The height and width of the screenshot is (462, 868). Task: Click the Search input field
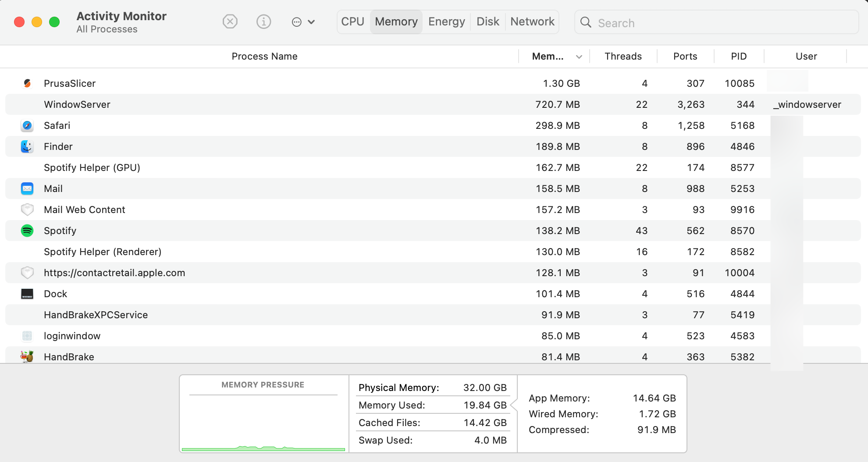coord(716,22)
